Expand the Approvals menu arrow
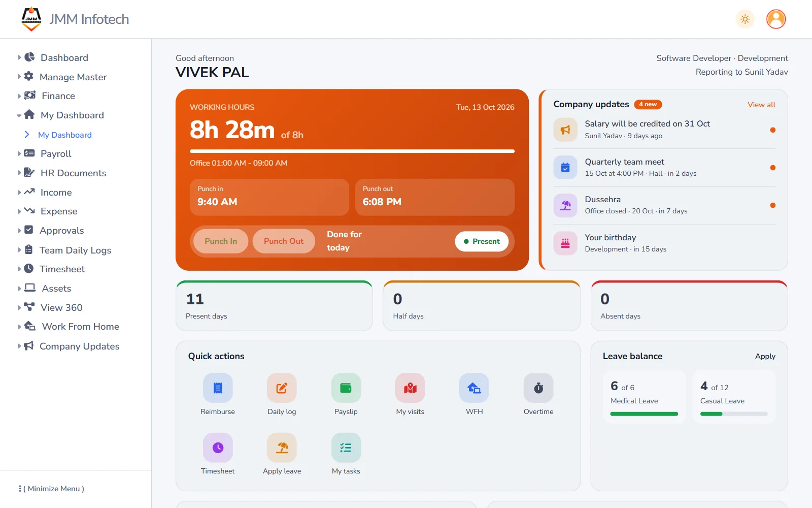Viewport: 812px width, 508px height. pos(19,231)
